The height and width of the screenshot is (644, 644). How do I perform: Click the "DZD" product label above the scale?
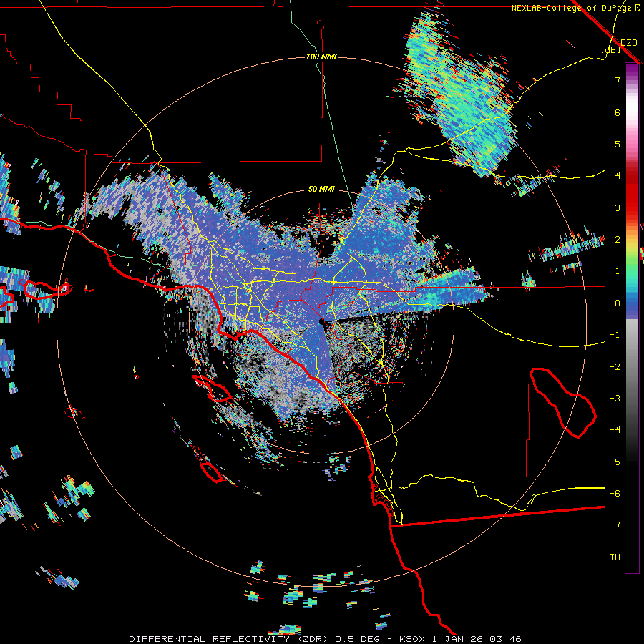tap(629, 43)
